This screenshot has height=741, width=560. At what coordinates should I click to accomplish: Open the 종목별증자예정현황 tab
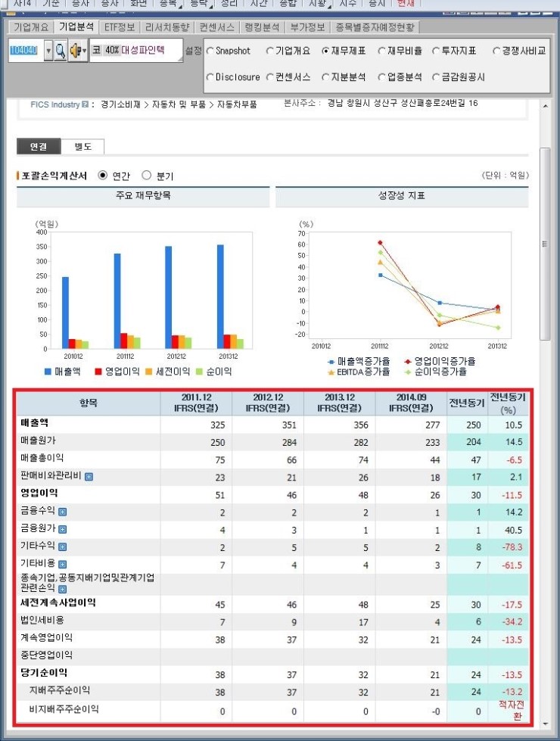click(x=375, y=27)
